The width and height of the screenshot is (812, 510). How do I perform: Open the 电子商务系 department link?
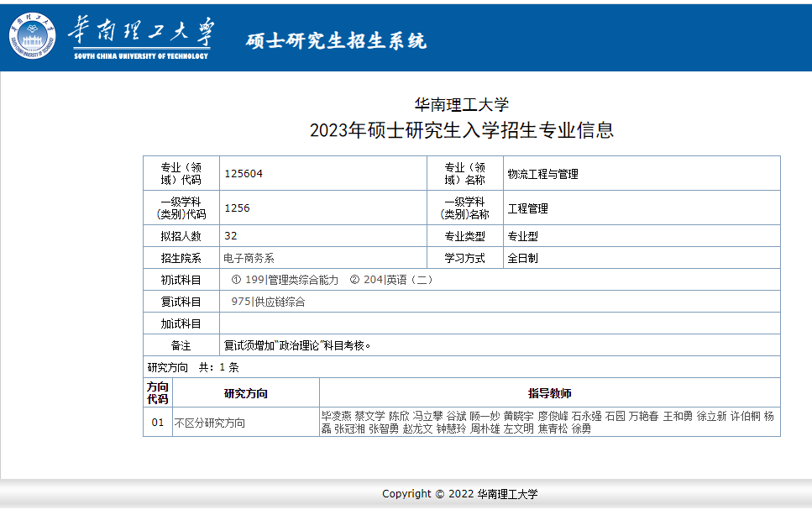coord(249,258)
